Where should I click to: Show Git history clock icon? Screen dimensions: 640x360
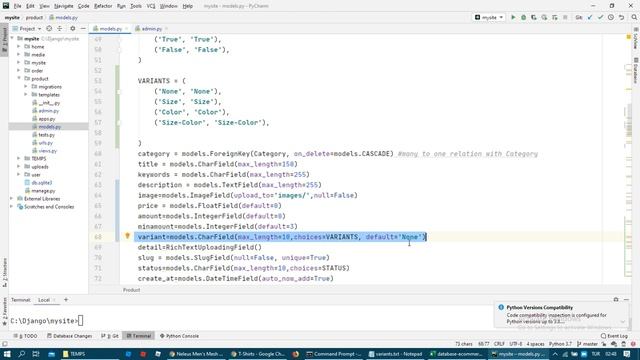coord(611,18)
